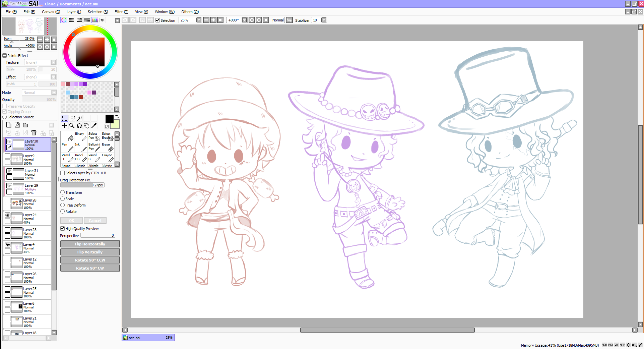
Task: Open the Filter menu
Action: pos(121,12)
